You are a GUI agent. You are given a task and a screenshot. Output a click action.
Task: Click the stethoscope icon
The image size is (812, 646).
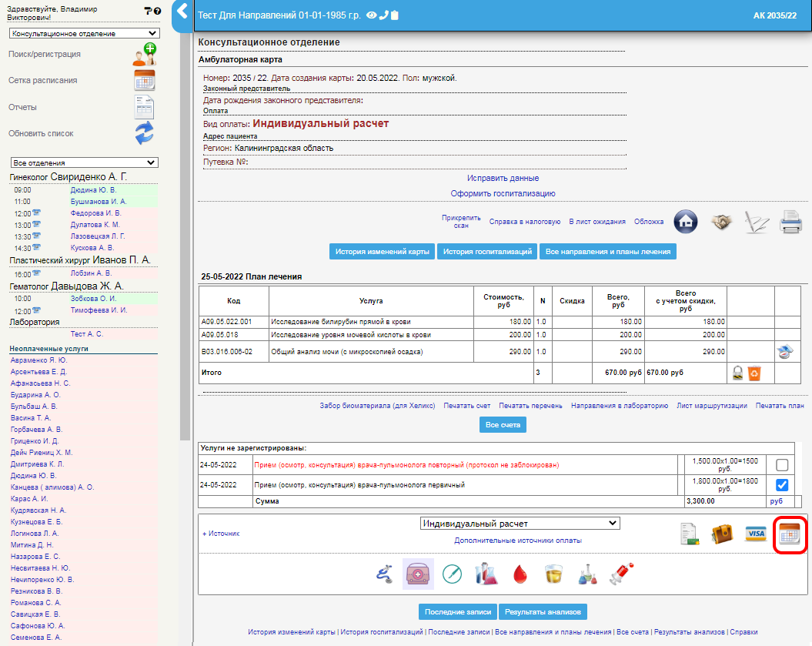(x=384, y=574)
